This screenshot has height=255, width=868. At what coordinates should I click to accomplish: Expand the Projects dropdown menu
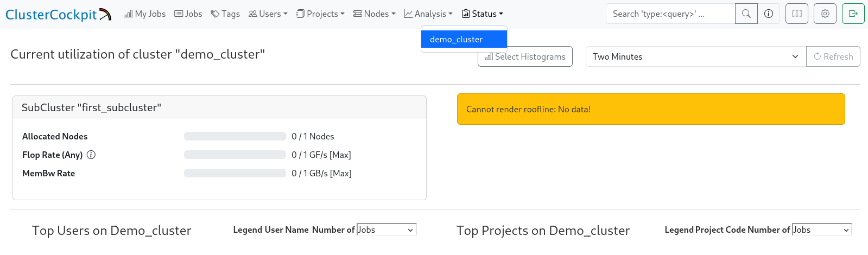pyautogui.click(x=320, y=14)
